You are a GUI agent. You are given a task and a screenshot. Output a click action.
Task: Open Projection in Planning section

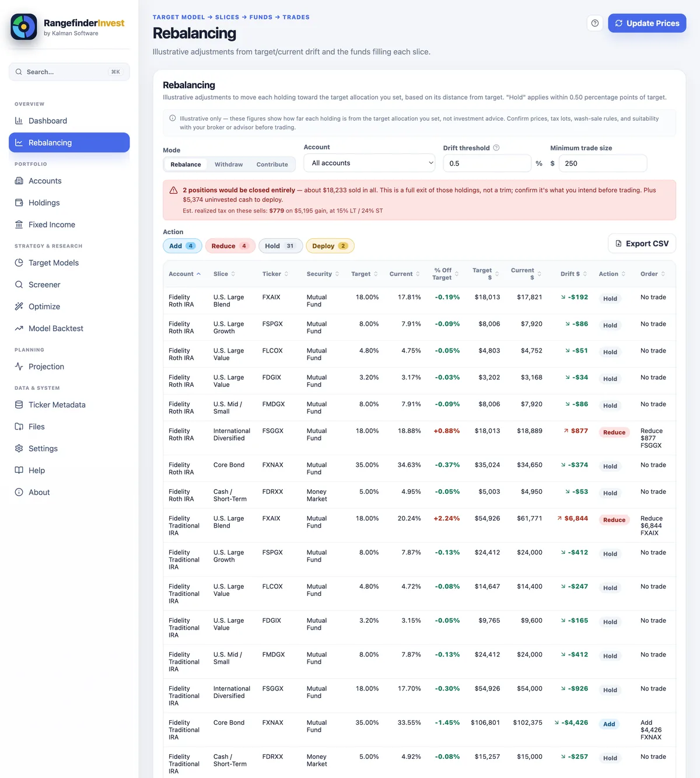tap(69, 367)
